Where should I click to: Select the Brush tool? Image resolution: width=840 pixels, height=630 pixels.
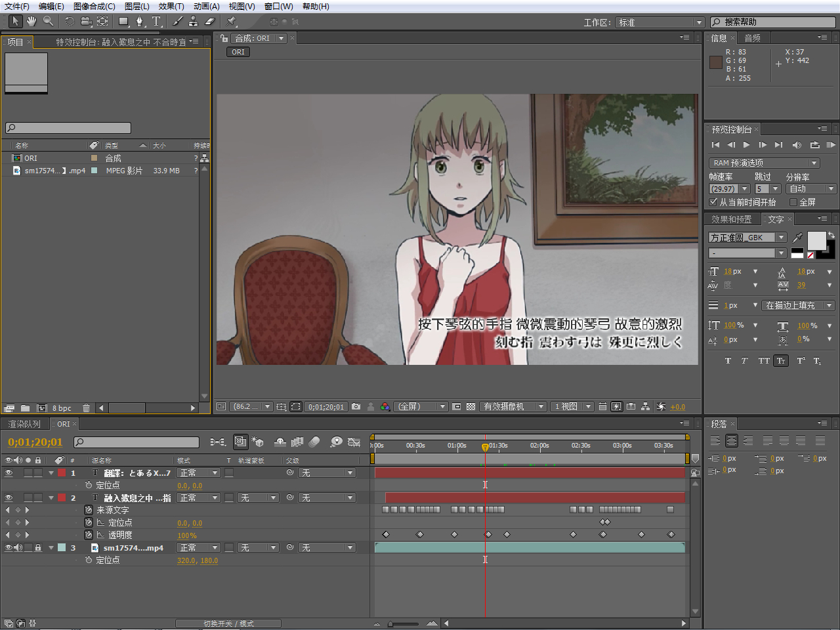tap(178, 22)
